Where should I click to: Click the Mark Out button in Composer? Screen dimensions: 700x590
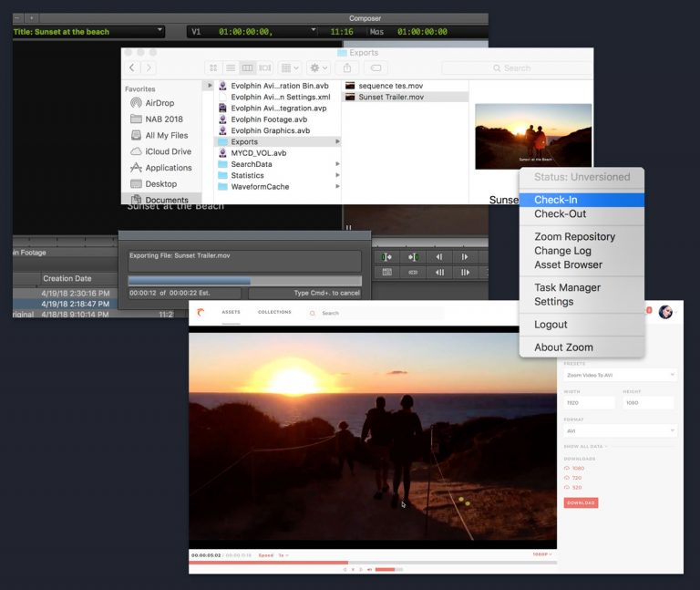[413, 257]
